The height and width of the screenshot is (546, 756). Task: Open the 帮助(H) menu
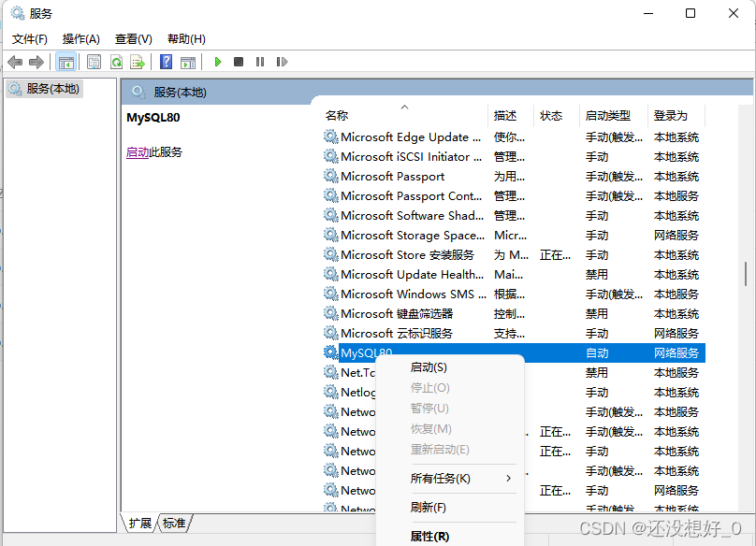click(186, 39)
